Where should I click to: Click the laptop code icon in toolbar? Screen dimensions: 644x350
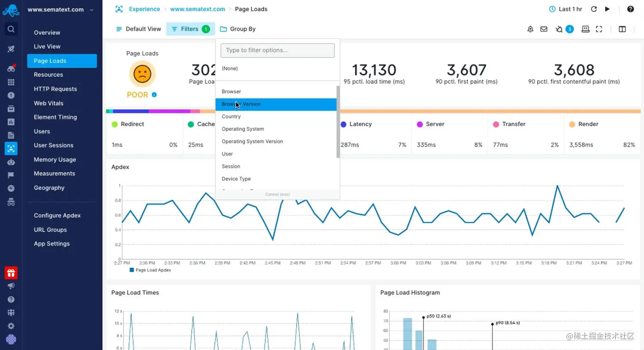click(586, 29)
